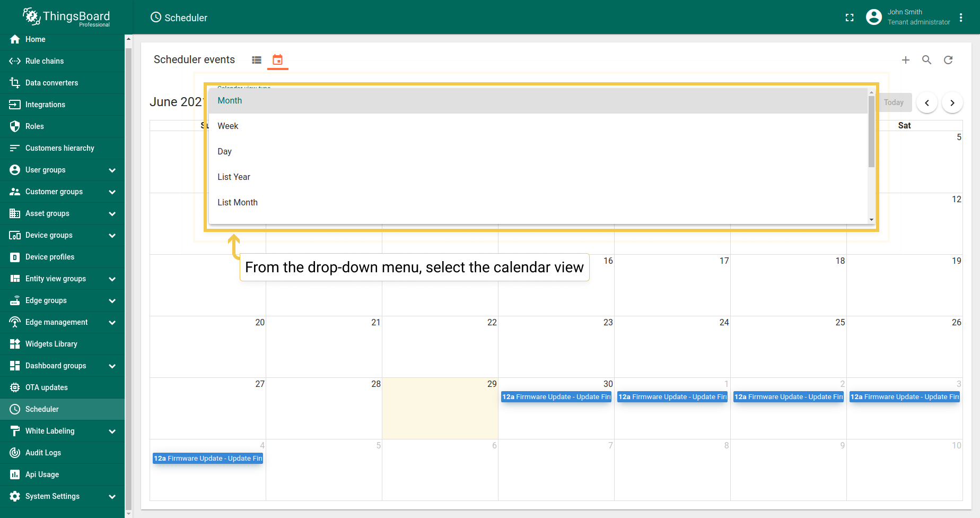
Task: Open Data converters page
Action: (x=63, y=83)
